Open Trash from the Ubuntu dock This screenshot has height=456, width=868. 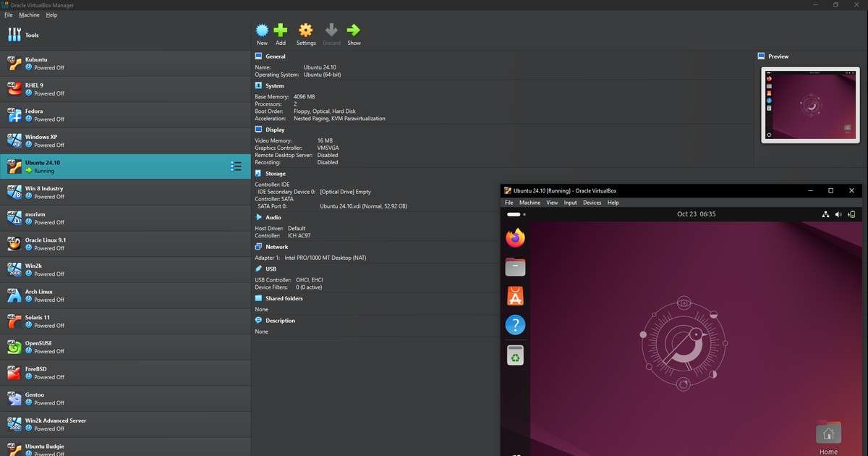[515, 355]
